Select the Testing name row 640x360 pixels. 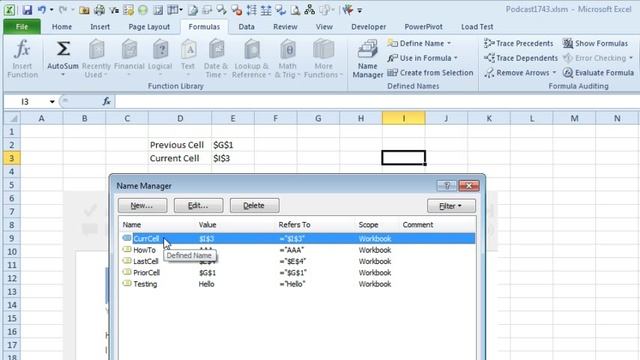pos(298,284)
